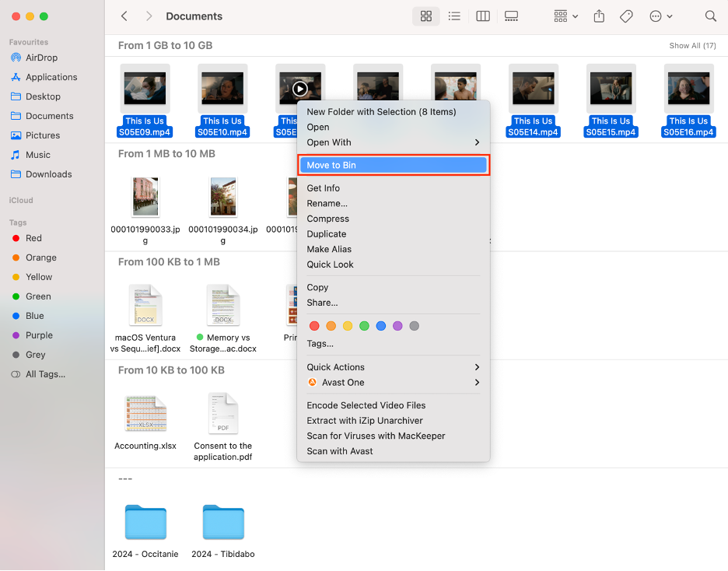This screenshot has width=728, height=571.
Task: Select Compress from the context menu
Action: click(x=327, y=219)
